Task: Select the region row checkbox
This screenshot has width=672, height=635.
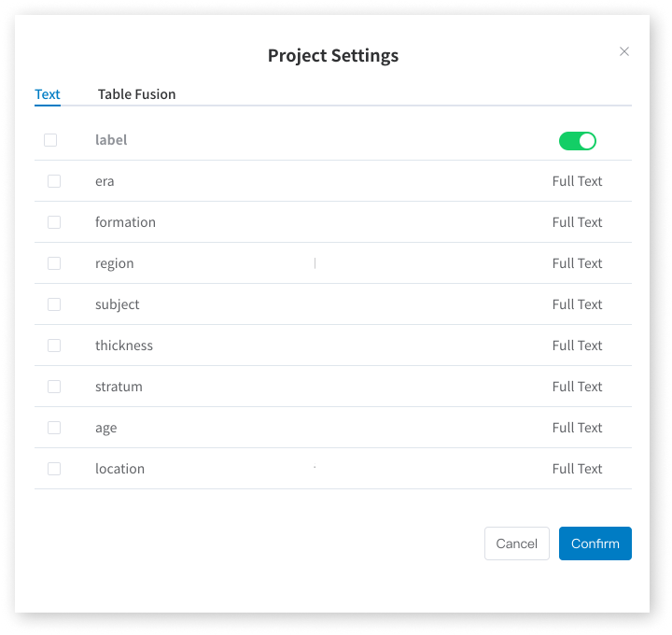Action: coord(54,263)
